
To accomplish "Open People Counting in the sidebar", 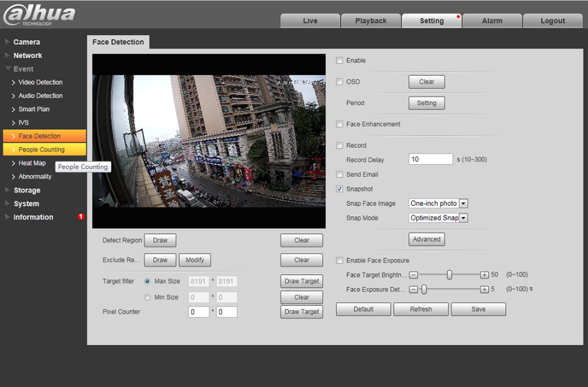I will (42, 150).
